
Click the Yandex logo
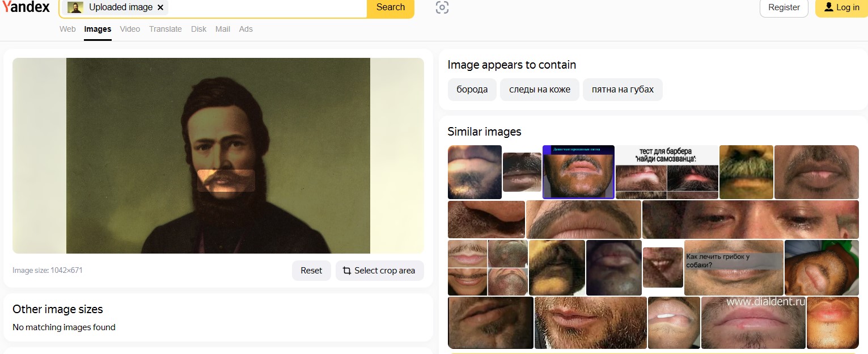pyautogui.click(x=26, y=7)
